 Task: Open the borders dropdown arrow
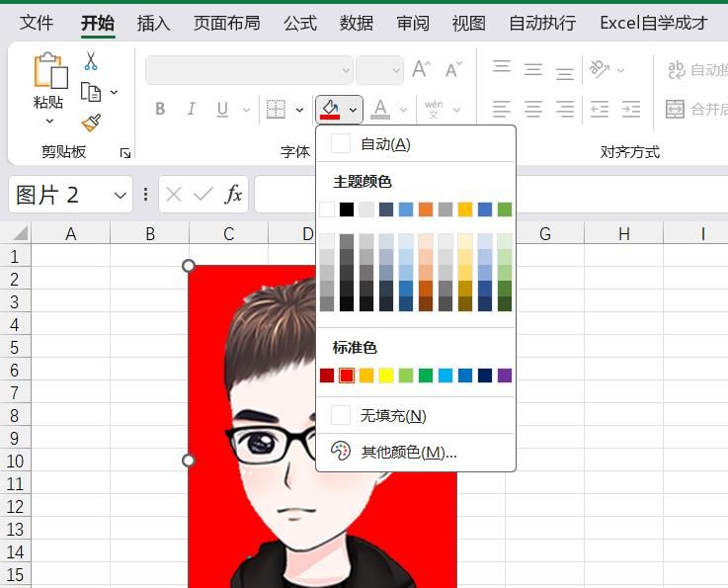coord(299,110)
